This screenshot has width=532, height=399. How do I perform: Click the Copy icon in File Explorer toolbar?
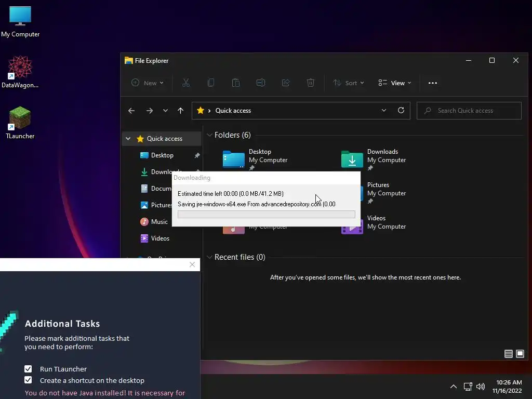[211, 83]
